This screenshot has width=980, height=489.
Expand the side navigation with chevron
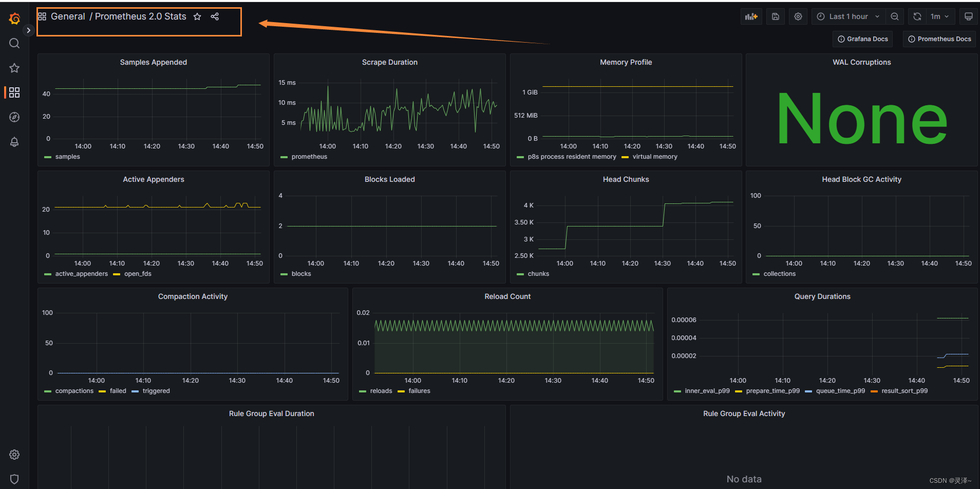[x=28, y=30]
